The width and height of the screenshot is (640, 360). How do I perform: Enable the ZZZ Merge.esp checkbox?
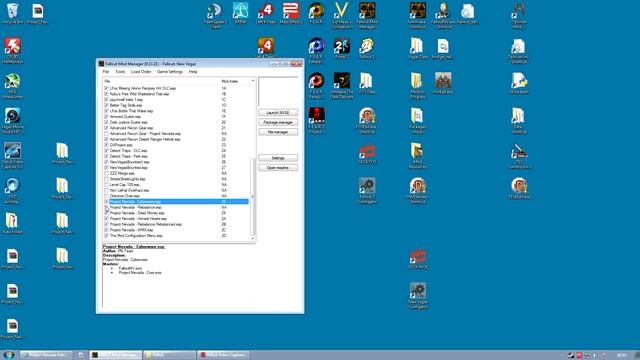(107, 173)
